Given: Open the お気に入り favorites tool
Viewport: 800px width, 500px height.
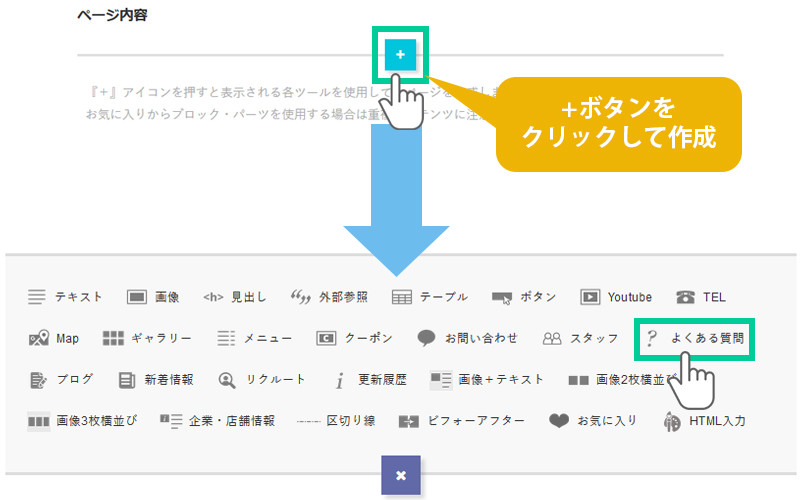Looking at the screenshot, I should pos(593,421).
